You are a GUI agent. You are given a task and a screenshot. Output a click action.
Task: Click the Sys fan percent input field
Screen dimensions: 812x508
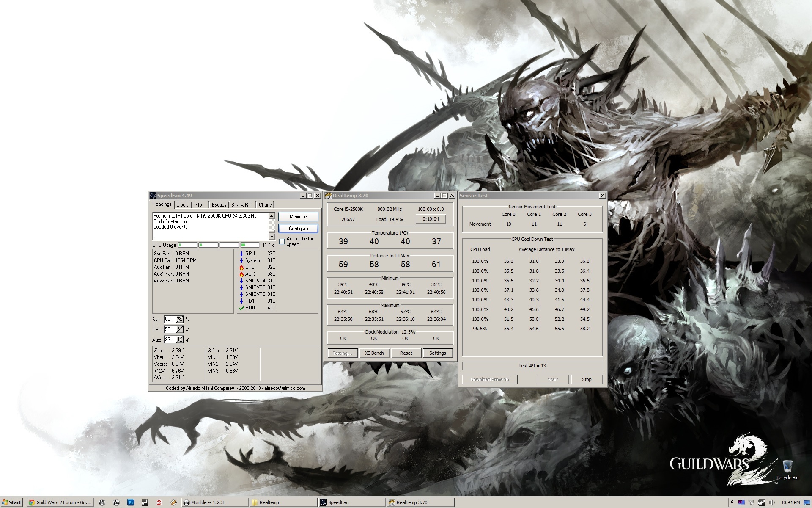coord(170,319)
